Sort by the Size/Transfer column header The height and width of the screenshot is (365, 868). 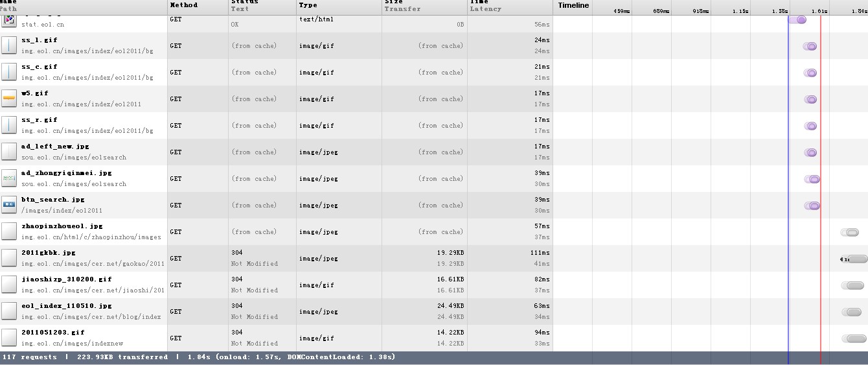pos(424,7)
